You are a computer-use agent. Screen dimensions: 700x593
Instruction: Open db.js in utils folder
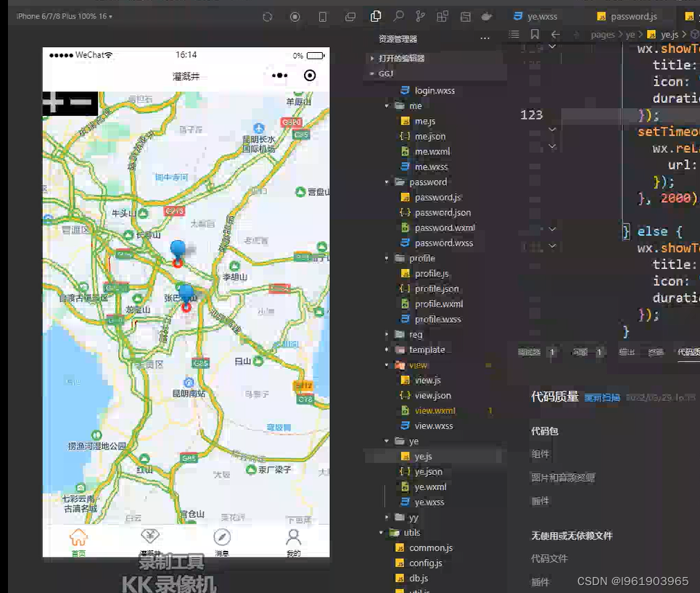[x=419, y=579]
